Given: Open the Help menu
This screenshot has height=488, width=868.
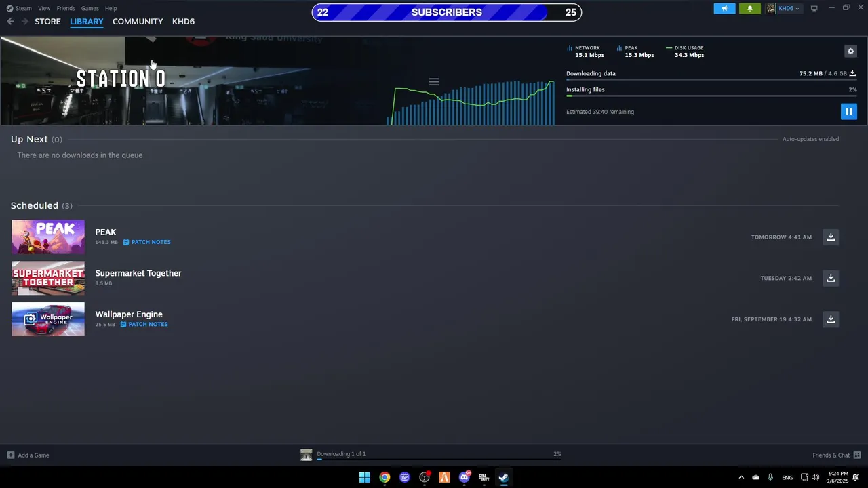Looking at the screenshot, I should click(x=111, y=8).
